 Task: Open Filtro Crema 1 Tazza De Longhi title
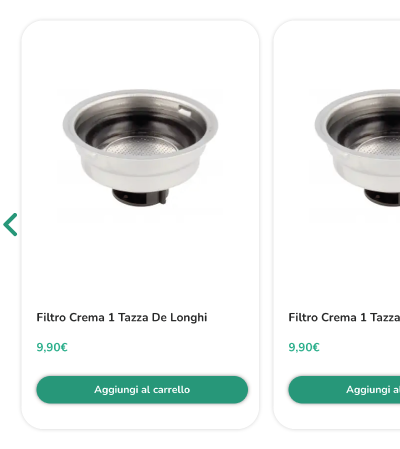coord(122,317)
